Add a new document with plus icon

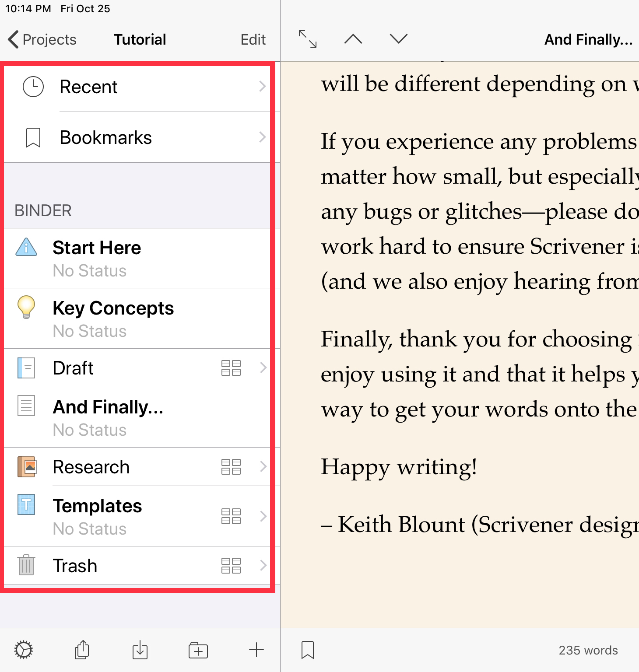256,650
